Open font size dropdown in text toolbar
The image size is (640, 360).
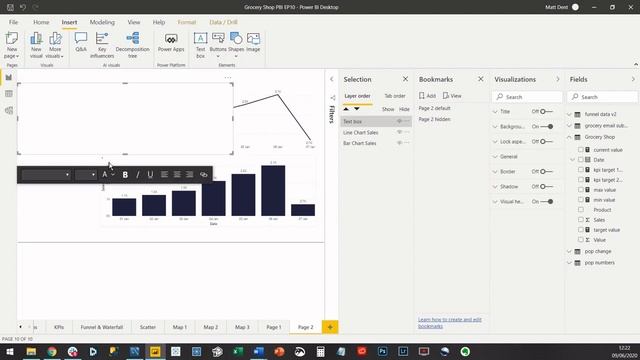pyautogui.click(x=85, y=175)
